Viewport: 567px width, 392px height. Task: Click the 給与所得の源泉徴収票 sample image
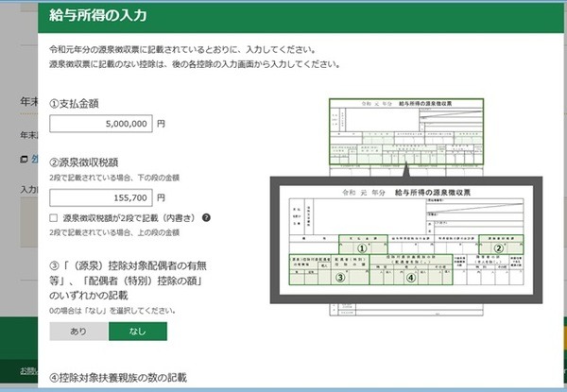tap(406, 207)
